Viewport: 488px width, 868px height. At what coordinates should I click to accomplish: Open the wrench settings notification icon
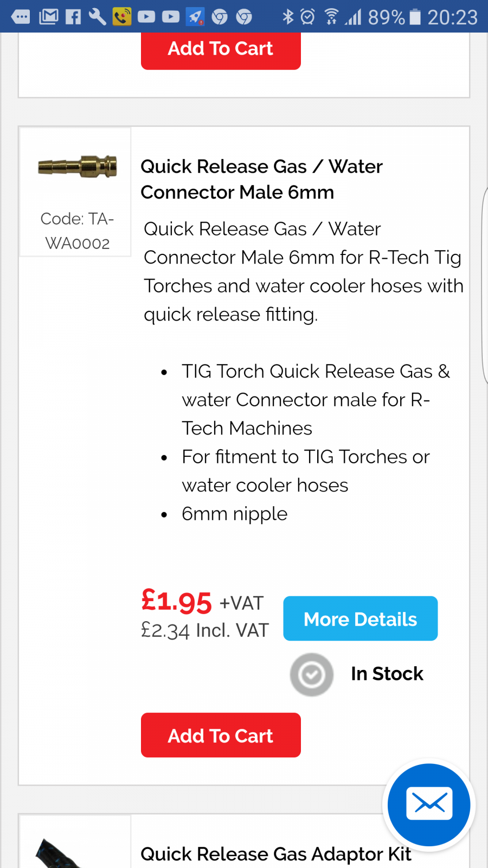tap(97, 17)
